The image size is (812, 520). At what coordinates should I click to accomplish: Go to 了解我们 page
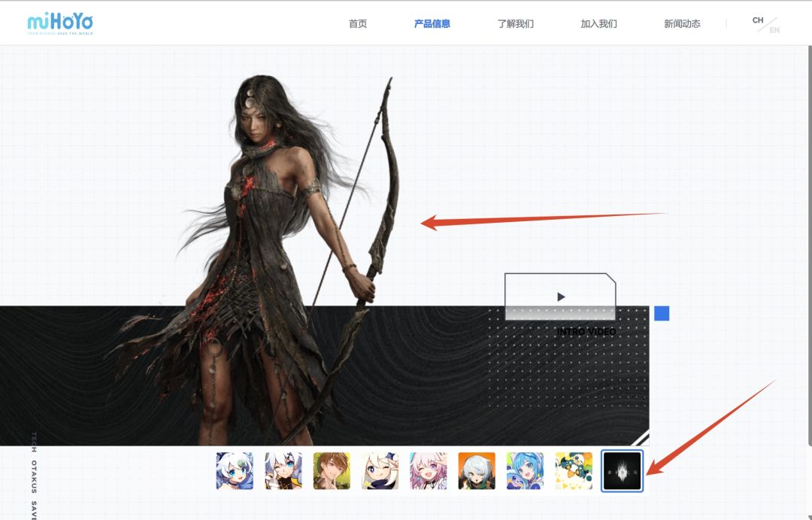click(515, 24)
